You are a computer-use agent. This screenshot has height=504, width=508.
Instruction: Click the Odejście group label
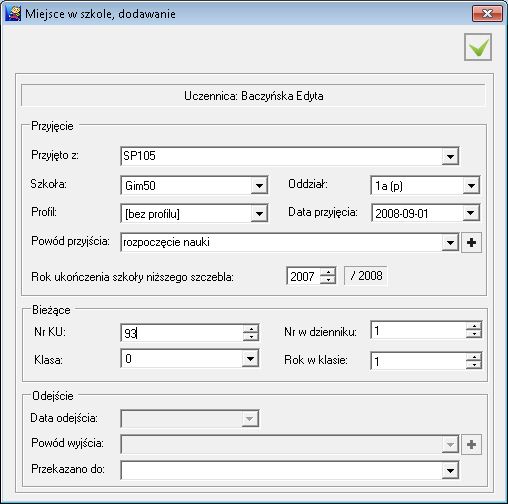click(x=53, y=396)
